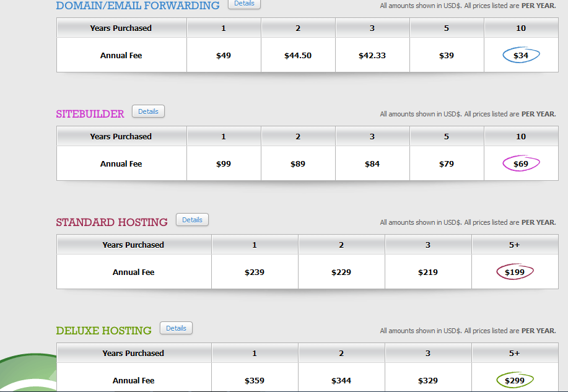Viewport: 568px width, 392px height.
Task: Click the Sitebuilder heading
Action: point(90,114)
